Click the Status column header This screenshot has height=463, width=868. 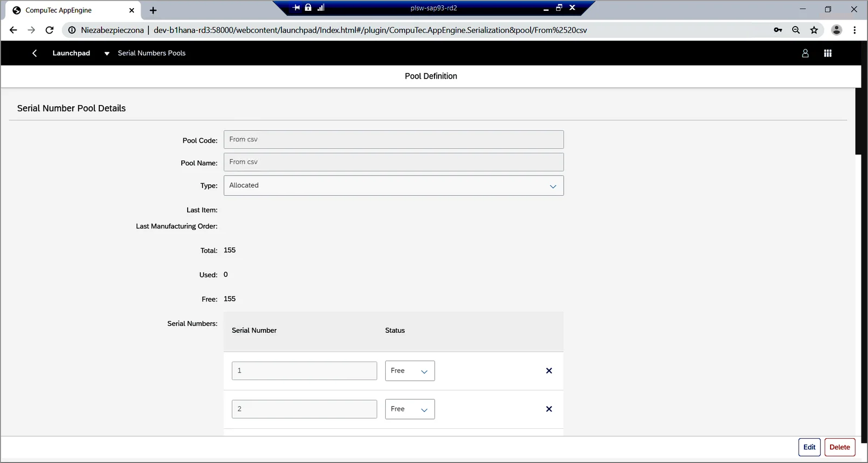point(395,331)
